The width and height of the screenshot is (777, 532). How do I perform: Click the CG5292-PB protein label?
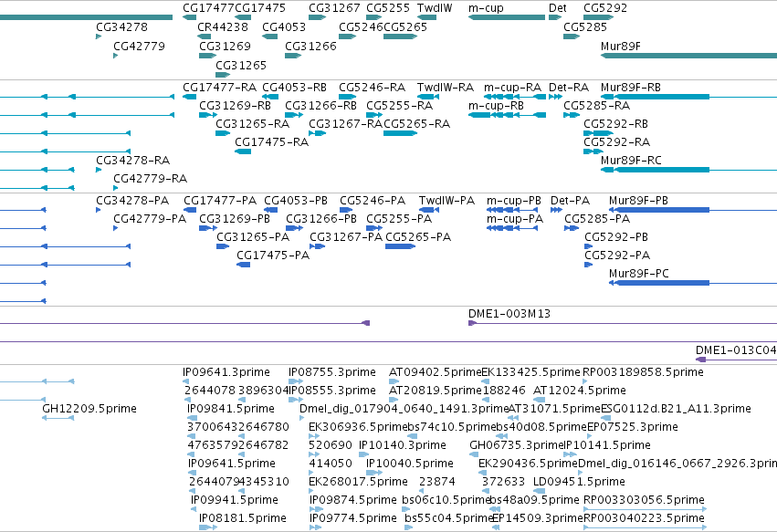pyautogui.click(x=616, y=236)
